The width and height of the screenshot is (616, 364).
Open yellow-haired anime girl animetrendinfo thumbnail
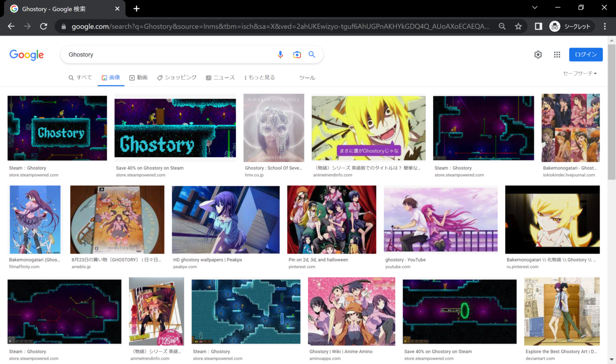point(369,128)
